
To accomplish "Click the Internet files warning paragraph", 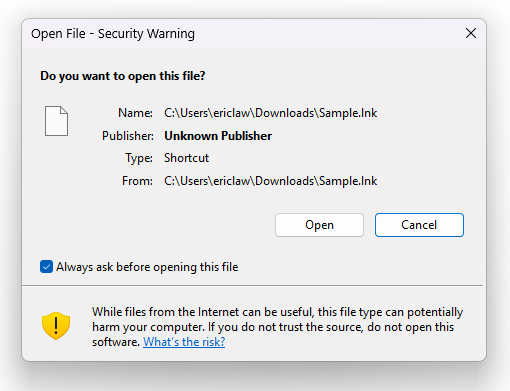I will click(x=277, y=327).
